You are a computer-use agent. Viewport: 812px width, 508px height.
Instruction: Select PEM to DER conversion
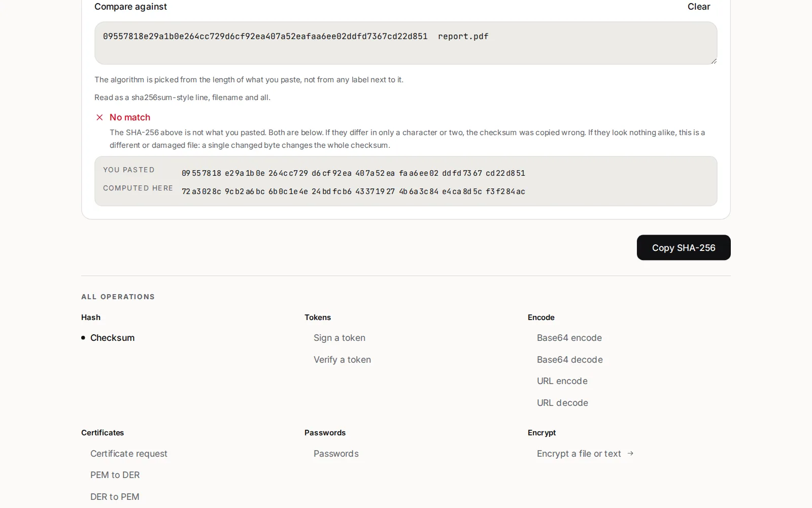click(115, 475)
